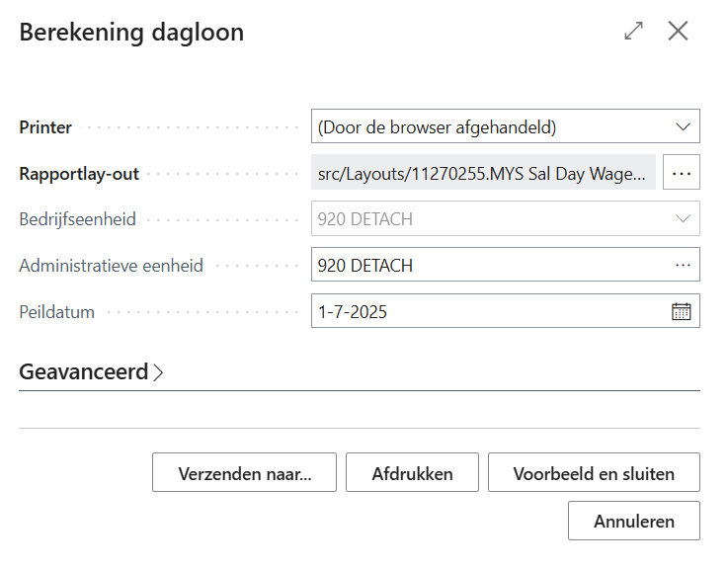Click the Rapportlay-out field label
The height and width of the screenshot is (569, 728).
(x=79, y=173)
